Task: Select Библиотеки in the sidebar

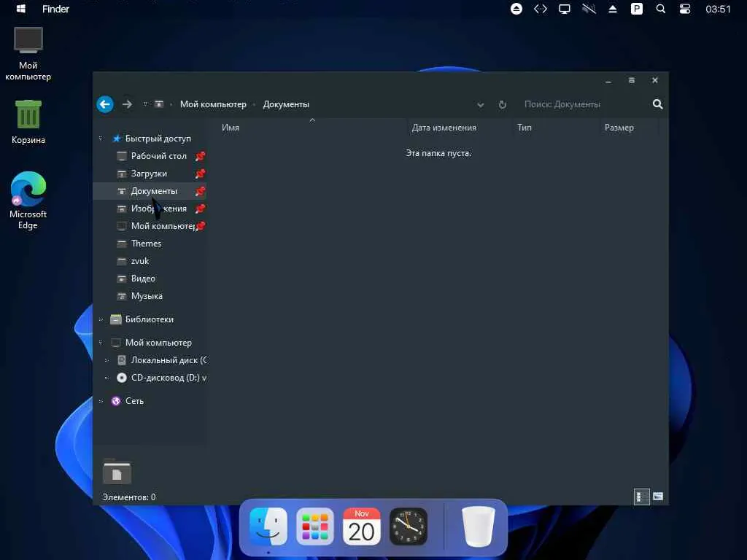Action: point(149,319)
